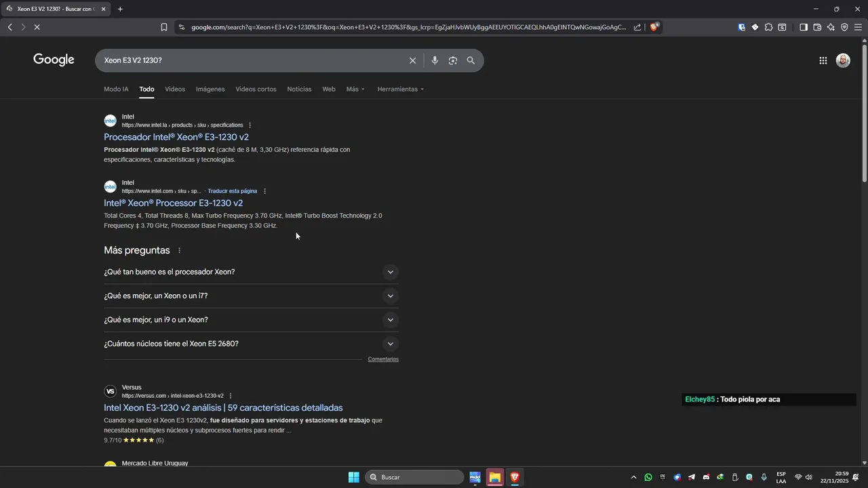Image resolution: width=868 pixels, height=488 pixels.
Task: Open the Google account avatar
Action: tap(843, 60)
